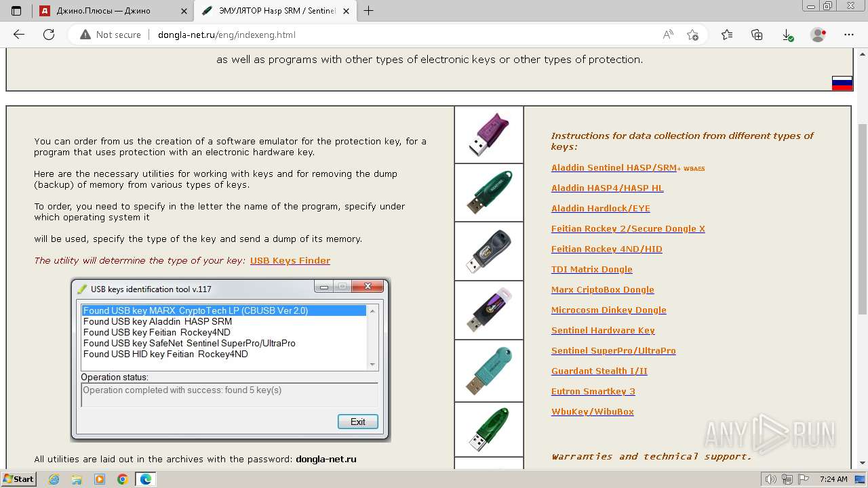Open the Favorites list icon

(x=727, y=35)
